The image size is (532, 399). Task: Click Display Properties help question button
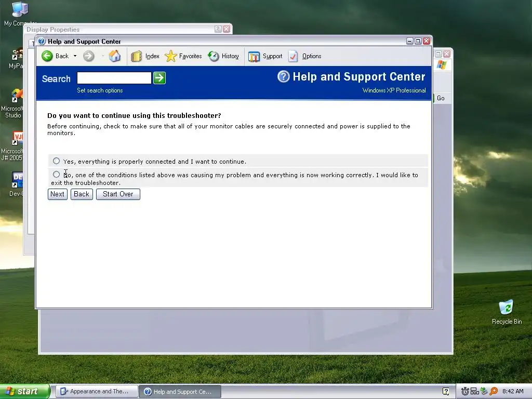coord(218,29)
